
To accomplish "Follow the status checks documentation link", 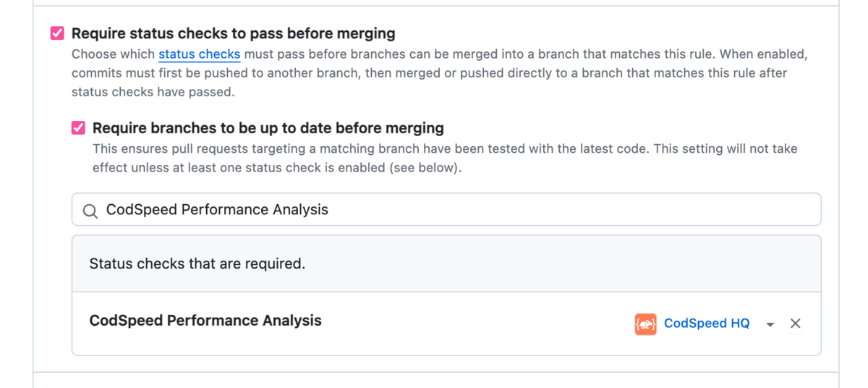I will point(199,54).
